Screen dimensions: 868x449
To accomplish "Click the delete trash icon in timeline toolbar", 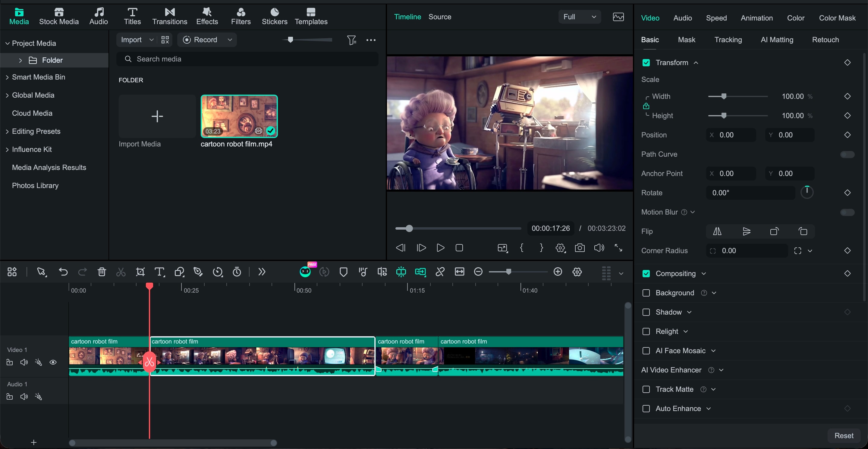I will (x=102, y=272).
